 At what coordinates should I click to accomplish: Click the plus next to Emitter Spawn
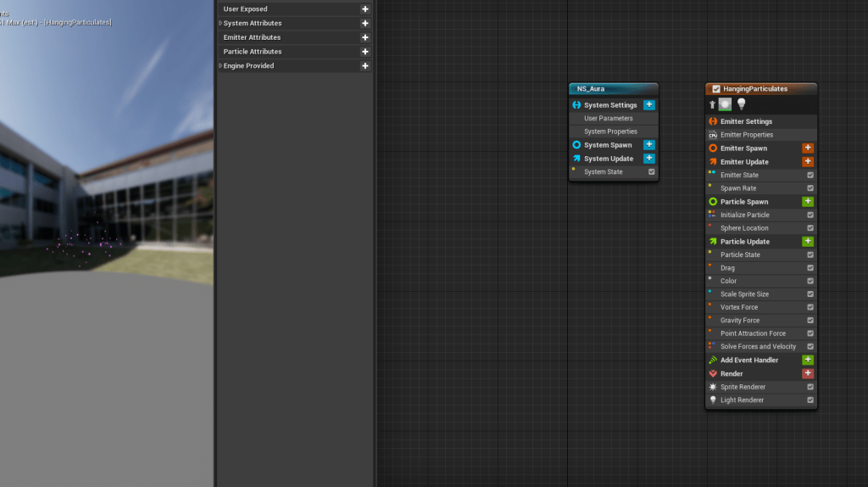(x=807, y=148)
